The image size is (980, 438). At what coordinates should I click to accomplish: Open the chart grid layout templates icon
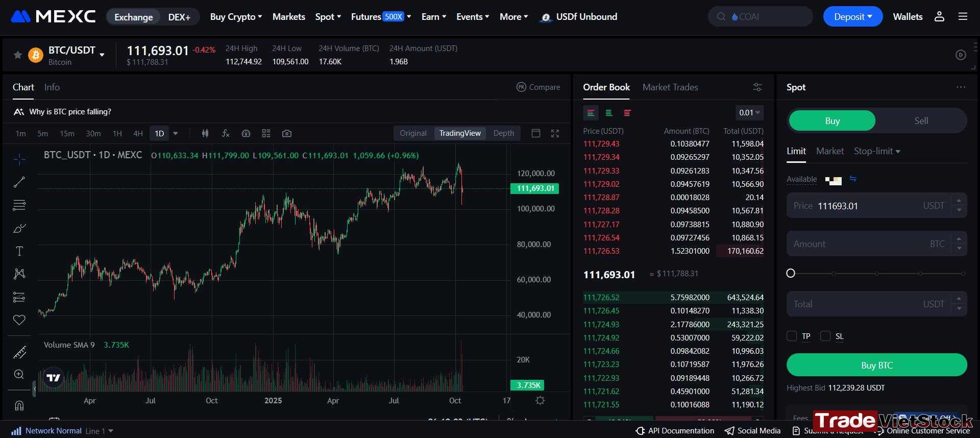pyautogui.click(x=266, y=133)
